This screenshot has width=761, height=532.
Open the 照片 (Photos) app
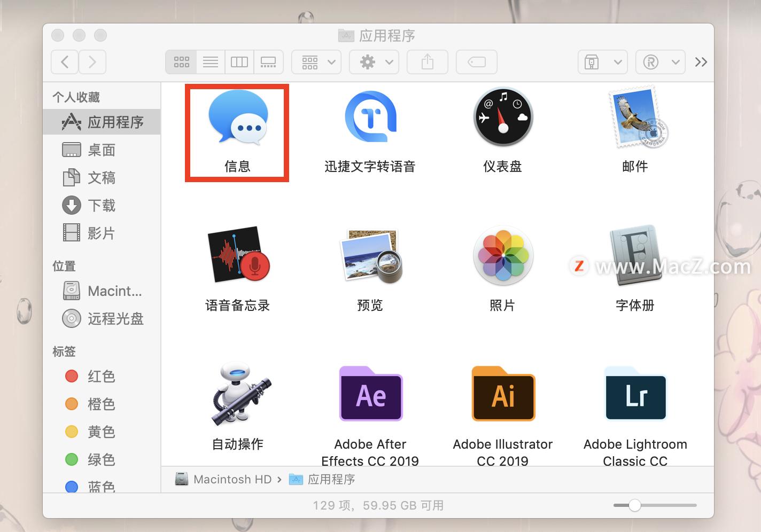[x=502, y=255]
